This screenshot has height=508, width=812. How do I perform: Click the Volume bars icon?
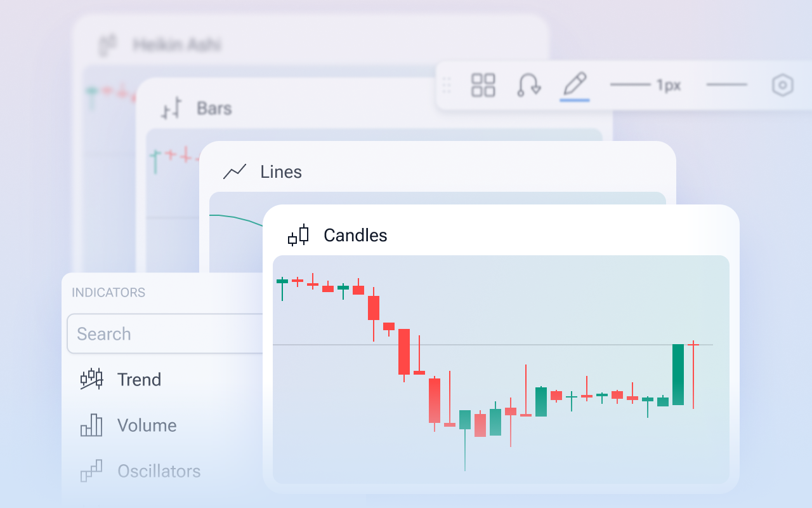coord(91,425)
